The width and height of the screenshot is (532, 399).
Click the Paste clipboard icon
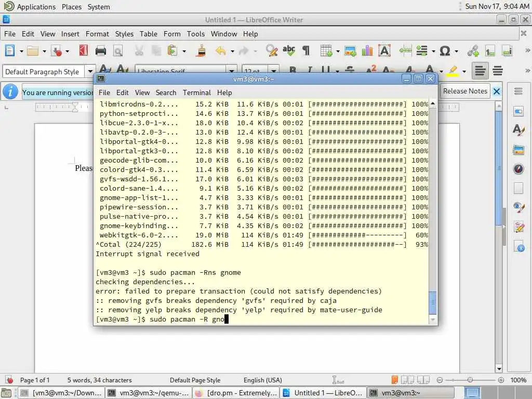[x=172, y=51]
